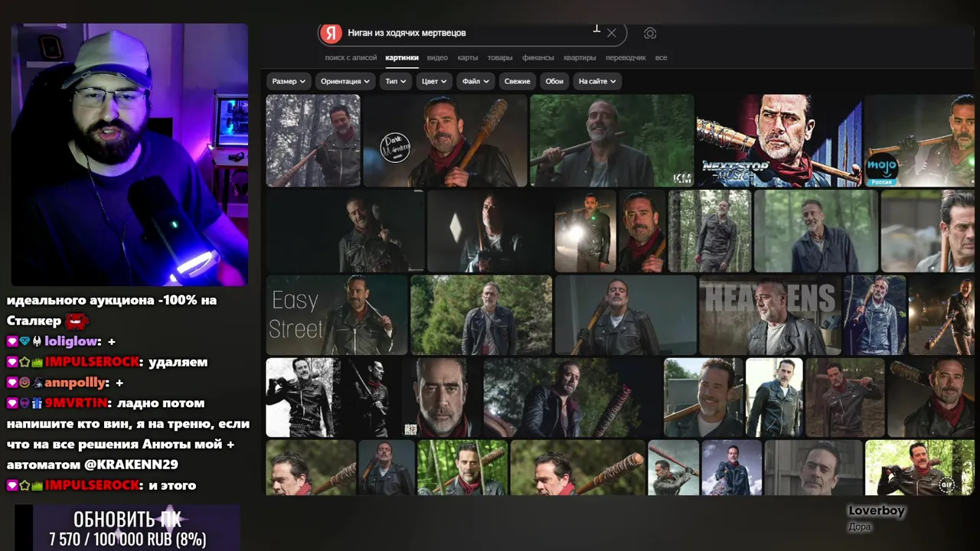980x551 pixels.
Task: Toggle the Свежие filter button
Action: [518, 81]
